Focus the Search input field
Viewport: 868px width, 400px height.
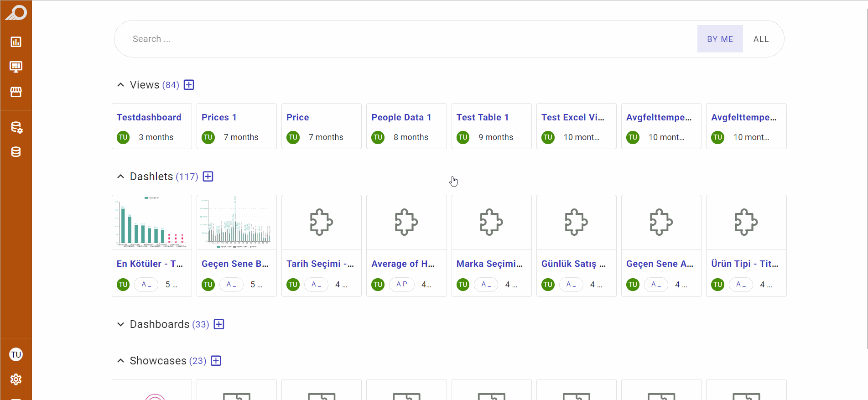tap(411, 39)
